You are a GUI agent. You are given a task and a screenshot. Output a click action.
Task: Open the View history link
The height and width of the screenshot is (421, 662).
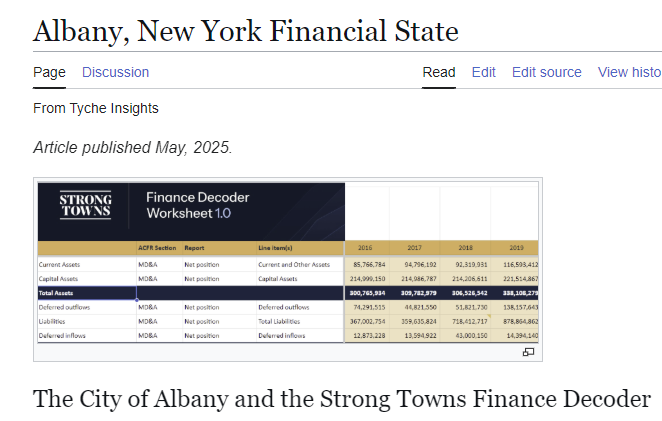click(629, 72)
